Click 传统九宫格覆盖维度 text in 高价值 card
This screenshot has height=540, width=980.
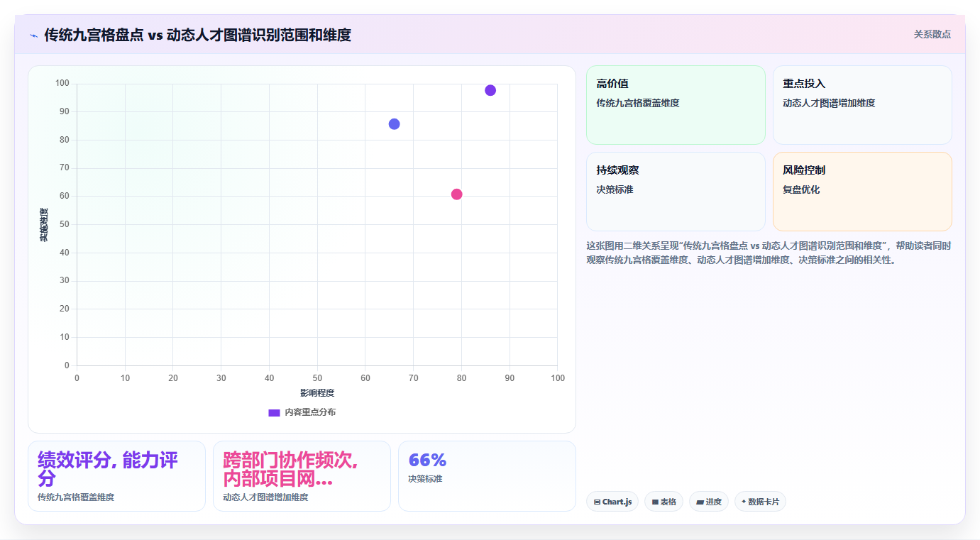point(638,103)
